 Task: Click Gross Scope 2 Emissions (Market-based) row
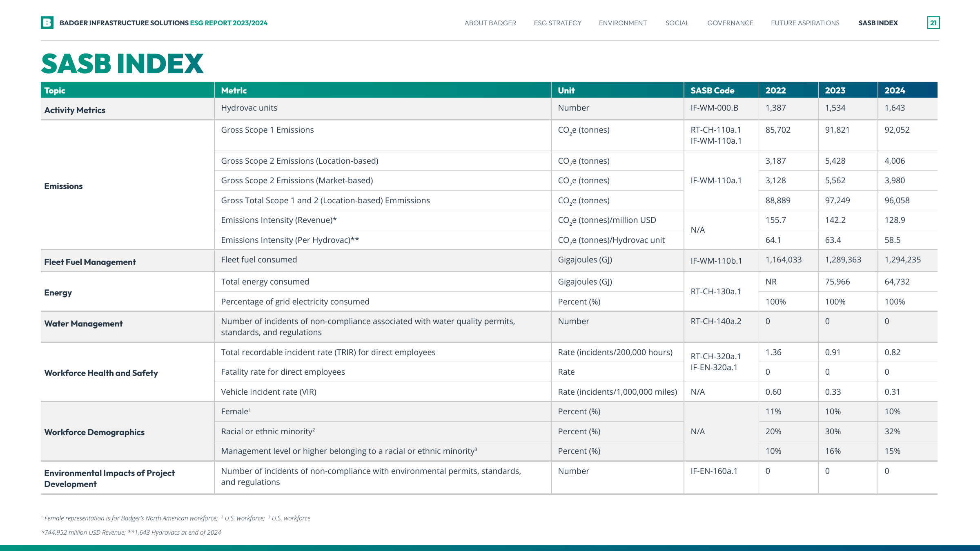[297, 180]
